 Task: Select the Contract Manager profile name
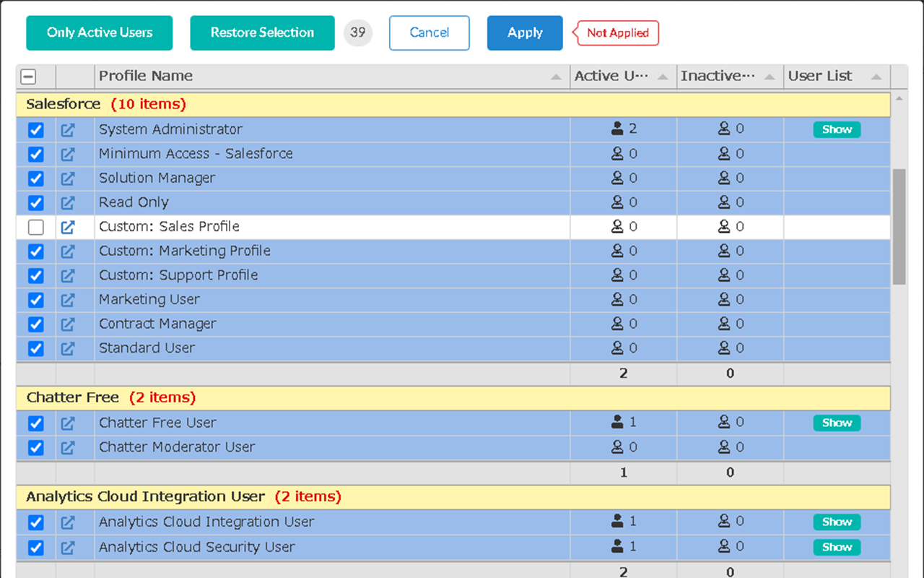click(x=157, y=324)
